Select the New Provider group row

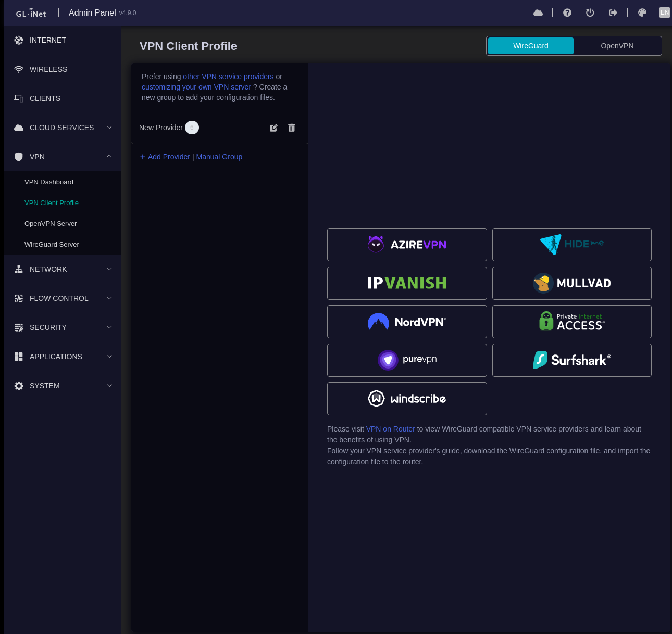pyautogui.click(x=219, y=128)
